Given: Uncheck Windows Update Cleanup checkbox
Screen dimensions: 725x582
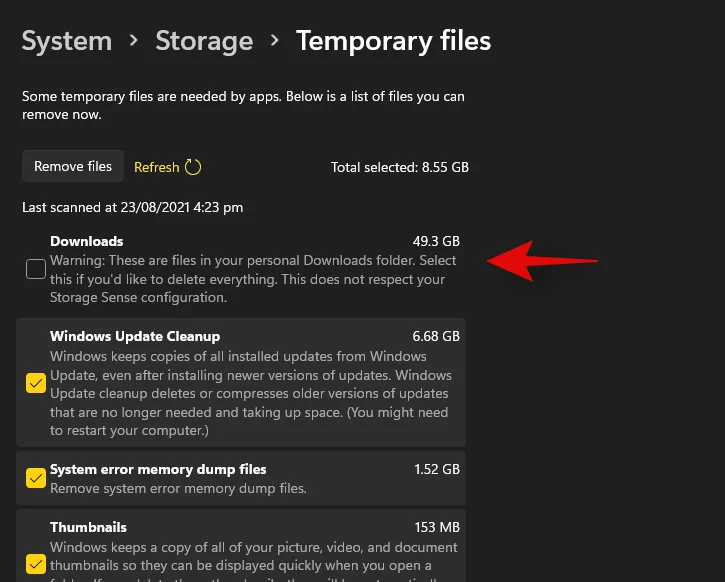Looking at the screenshot, I should 36,383.
